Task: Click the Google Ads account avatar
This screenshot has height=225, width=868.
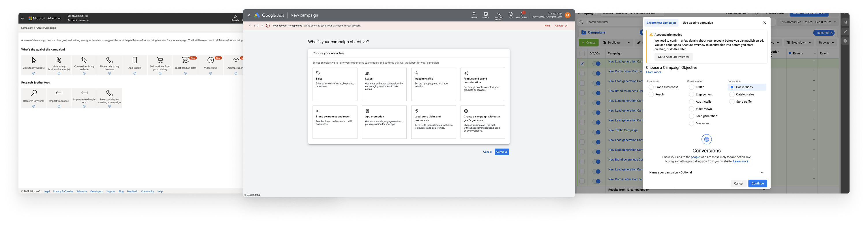Action: pyautogui.click(x=567, y=15)
